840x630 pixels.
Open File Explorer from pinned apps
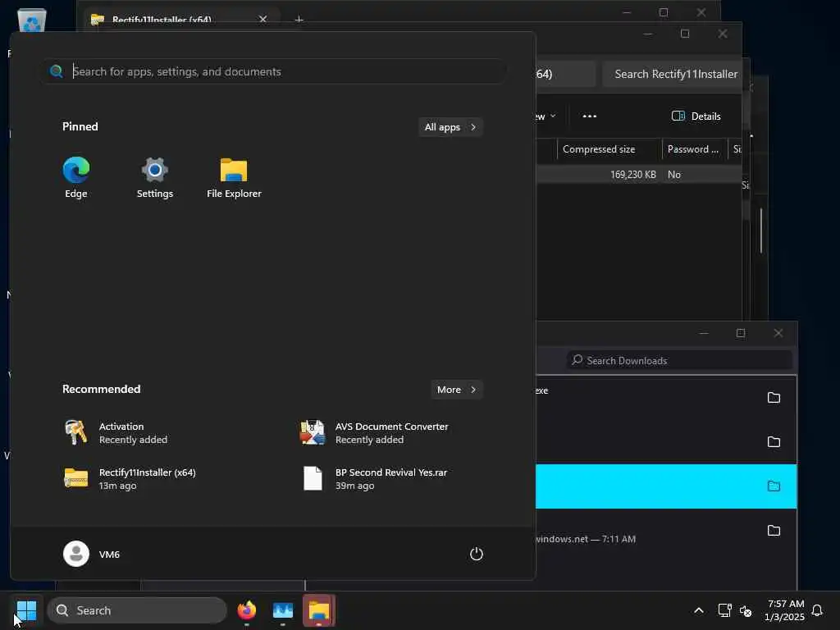pos(234,178)
